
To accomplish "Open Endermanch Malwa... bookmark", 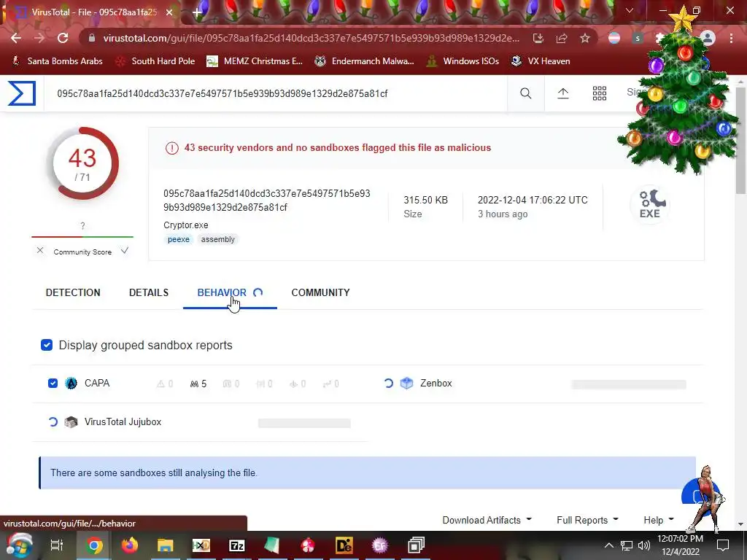I will pyautogui.click(x=365, y=61).
